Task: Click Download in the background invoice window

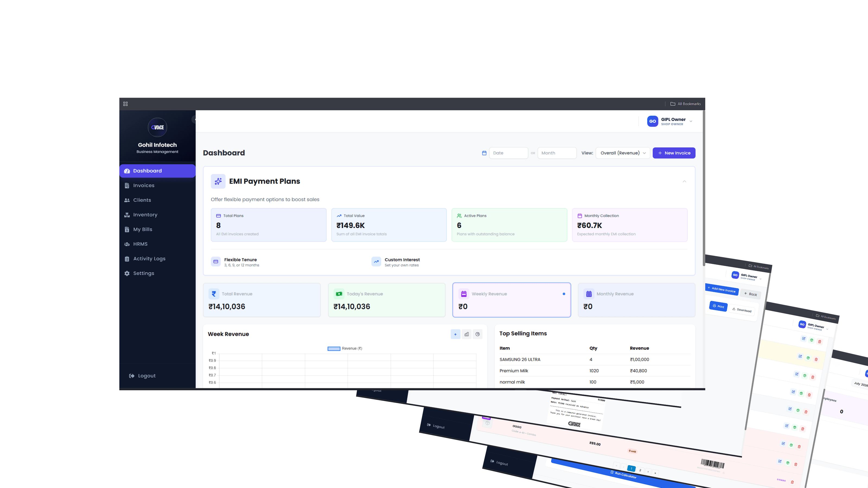Action: point(742,310)
